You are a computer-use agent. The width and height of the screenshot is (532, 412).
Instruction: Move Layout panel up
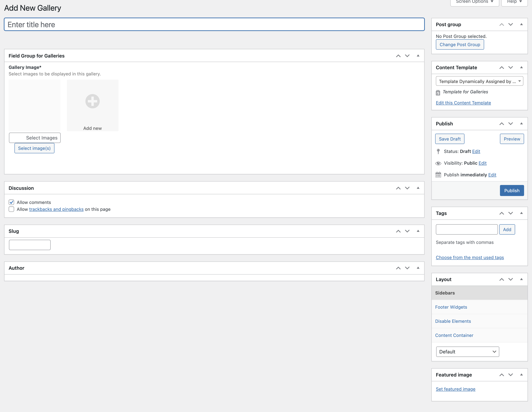[x=502, y=279]
